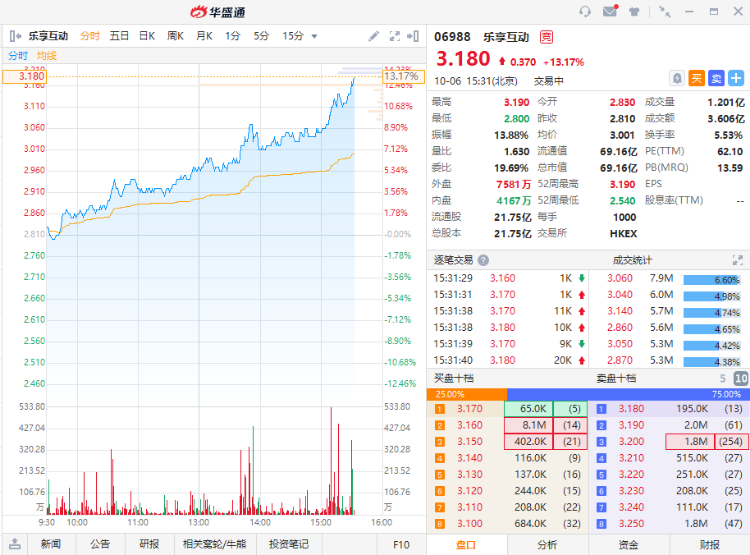Click the price alert bell icon
Viewport: 750px width, 555px height.
677,78
